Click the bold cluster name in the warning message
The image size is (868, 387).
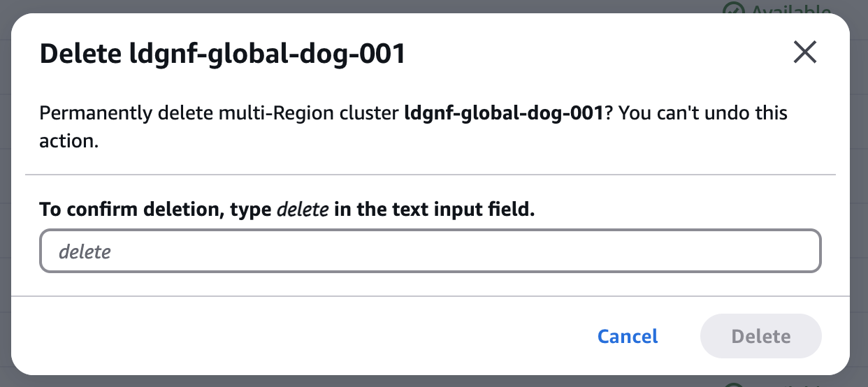tap(503, 113)
